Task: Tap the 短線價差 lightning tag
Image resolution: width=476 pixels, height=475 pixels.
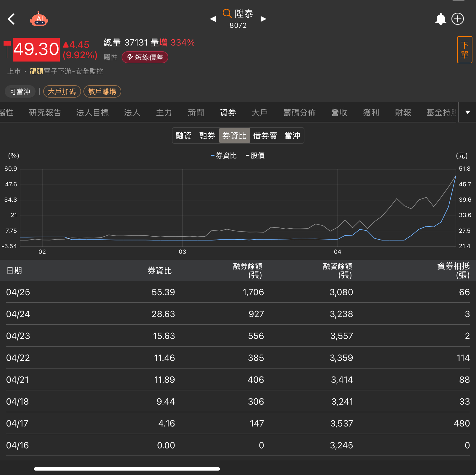Action: click(145, 57)
